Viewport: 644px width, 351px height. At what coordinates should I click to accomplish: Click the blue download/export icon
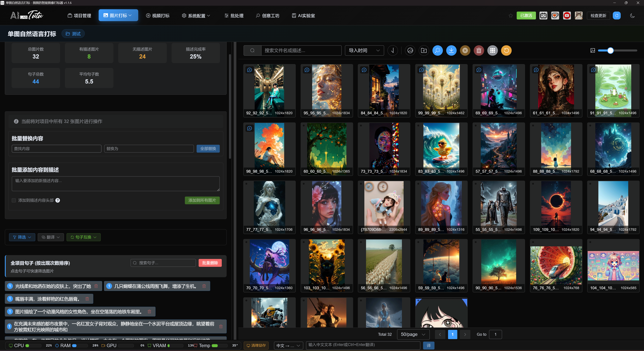[x=451, y=50]
